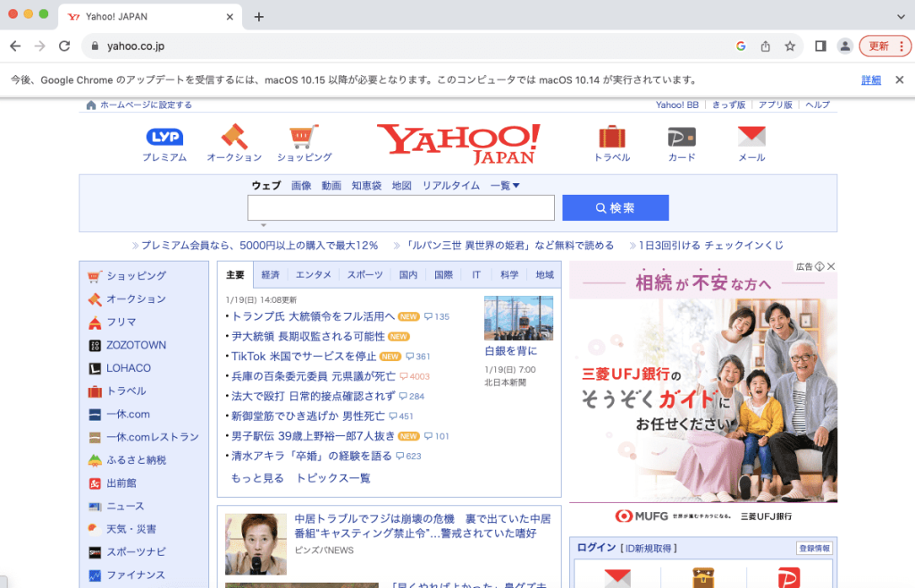
Task: Open オークション in the left sidebar
Action: pyautogui.click(x=136, y=299)
